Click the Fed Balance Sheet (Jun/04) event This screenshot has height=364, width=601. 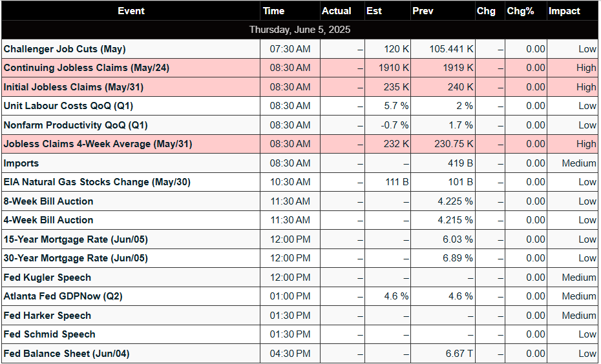pyautogui.click(x=67, y=354)
